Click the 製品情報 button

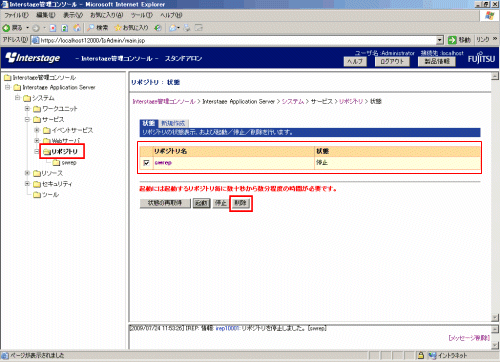point(437,62)
